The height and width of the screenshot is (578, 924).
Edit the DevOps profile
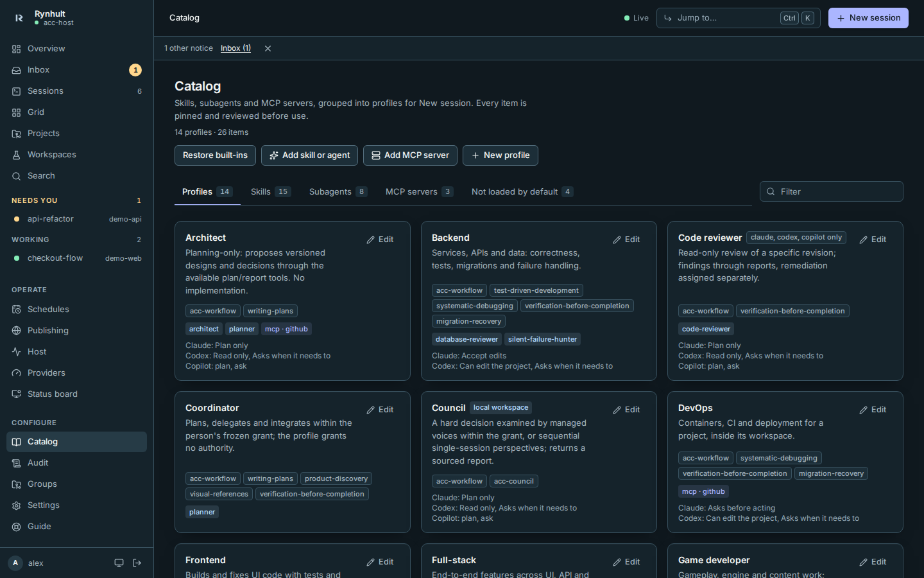click(873, 410)
